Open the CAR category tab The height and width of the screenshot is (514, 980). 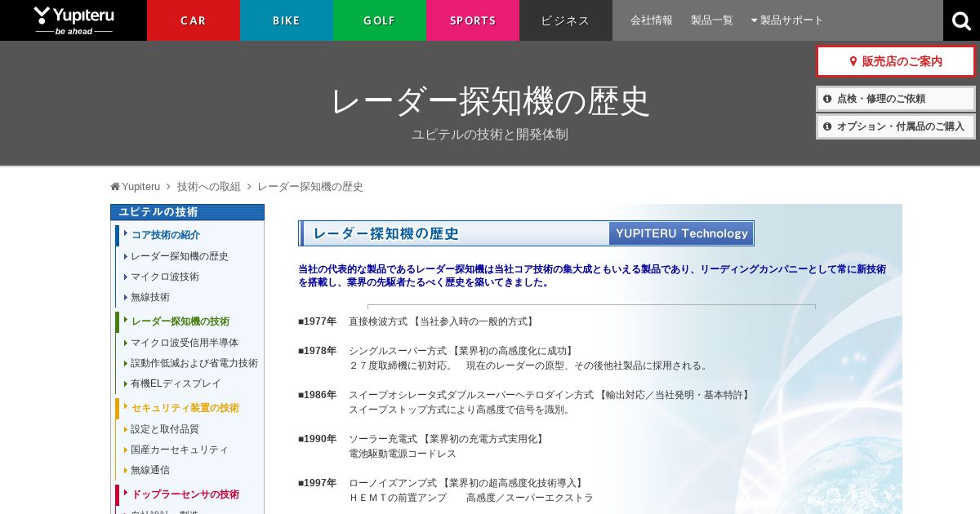pyautogui.click(x=194, y=20)
